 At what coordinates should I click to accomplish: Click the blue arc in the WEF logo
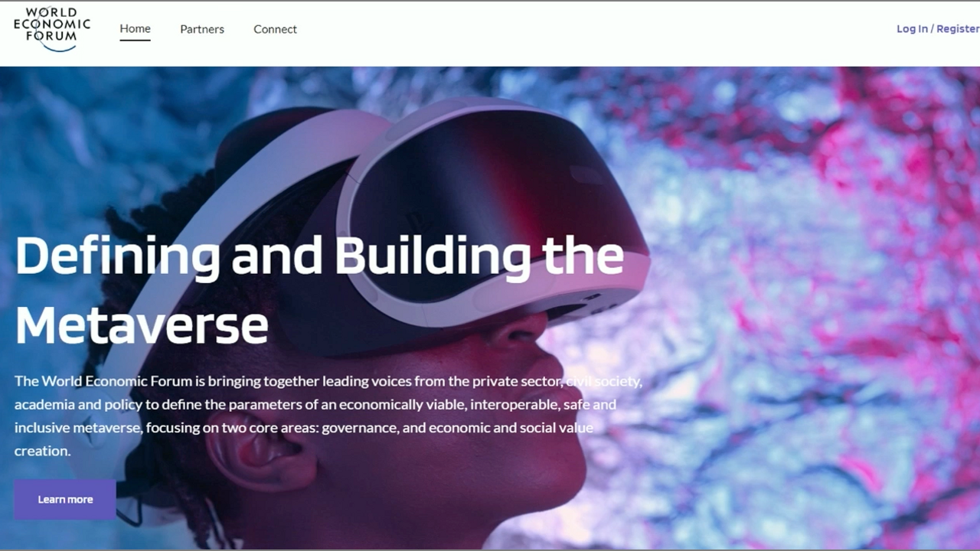tap(59, 47)
